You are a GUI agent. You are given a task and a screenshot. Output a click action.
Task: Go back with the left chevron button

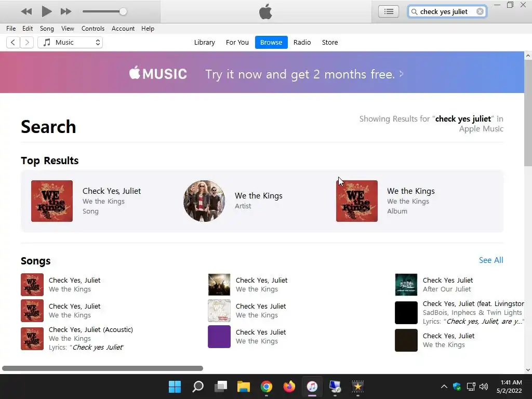point(13,43)
